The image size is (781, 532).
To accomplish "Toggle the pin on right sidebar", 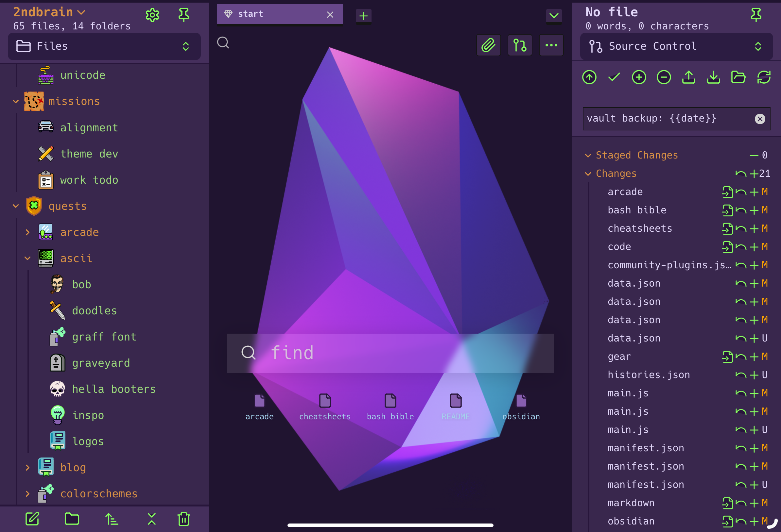I will [756, 15].
